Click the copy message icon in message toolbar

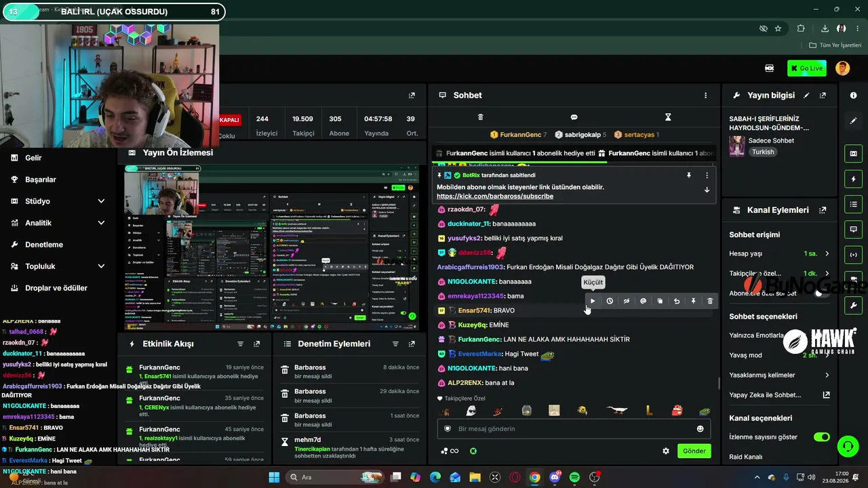point(660,301)
